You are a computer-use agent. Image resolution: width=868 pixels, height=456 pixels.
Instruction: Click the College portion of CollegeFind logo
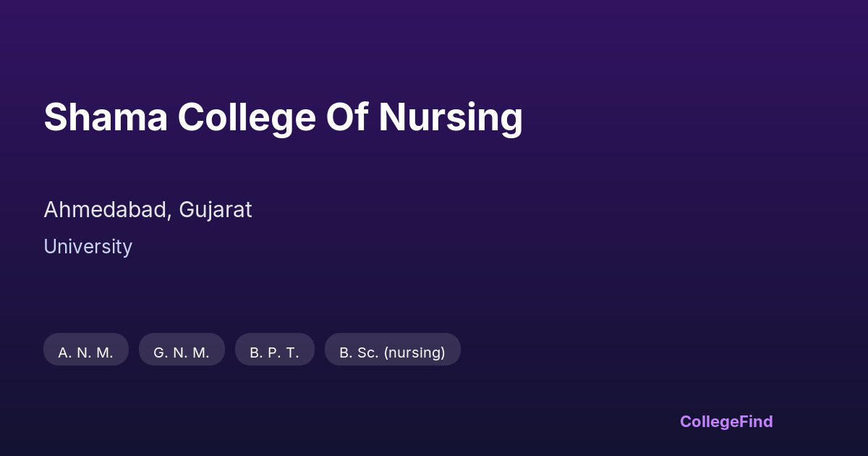[x=710, y=421]
